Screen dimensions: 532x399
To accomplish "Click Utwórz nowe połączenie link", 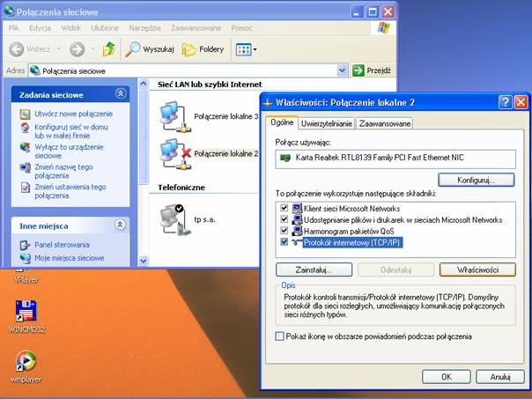I will click(x=74, y=114).
